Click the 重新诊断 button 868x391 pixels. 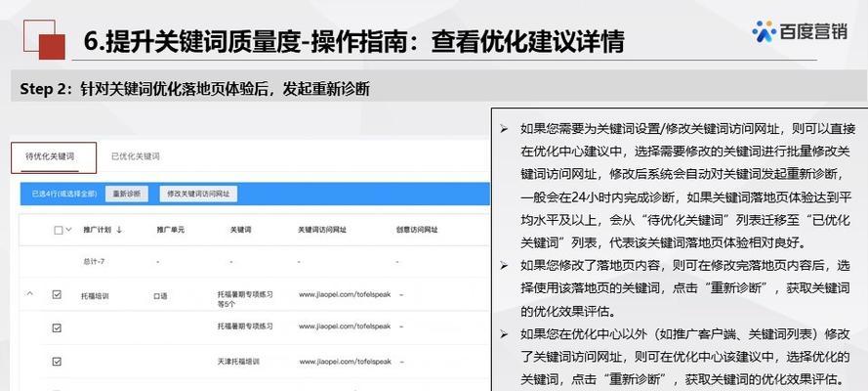127,194
